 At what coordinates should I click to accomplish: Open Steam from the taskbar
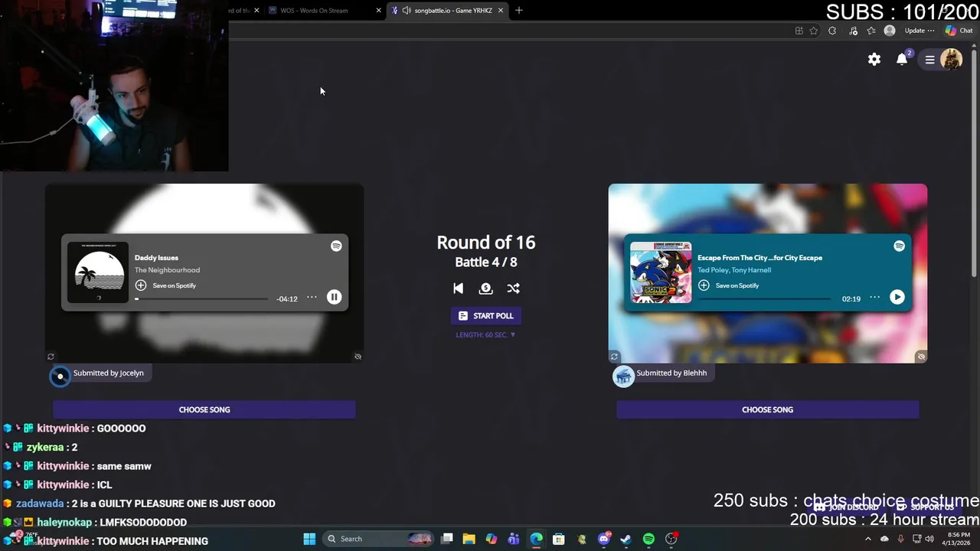click(626, 539)
